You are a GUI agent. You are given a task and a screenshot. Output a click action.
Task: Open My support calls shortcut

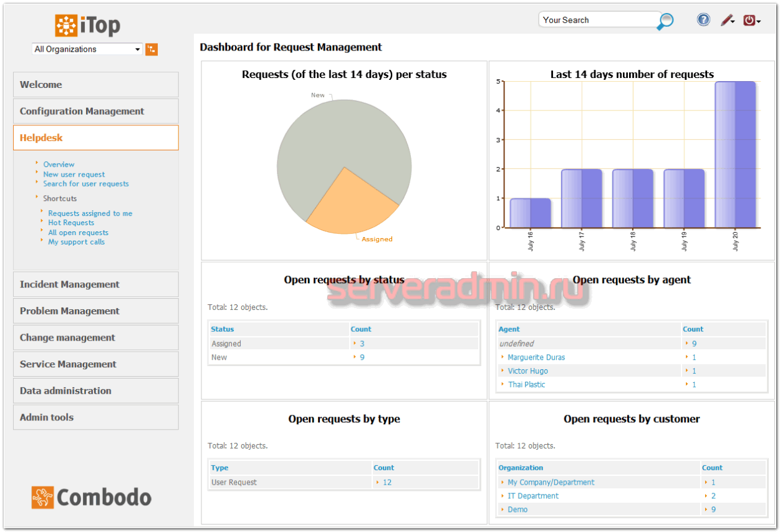tap(77, 242)
